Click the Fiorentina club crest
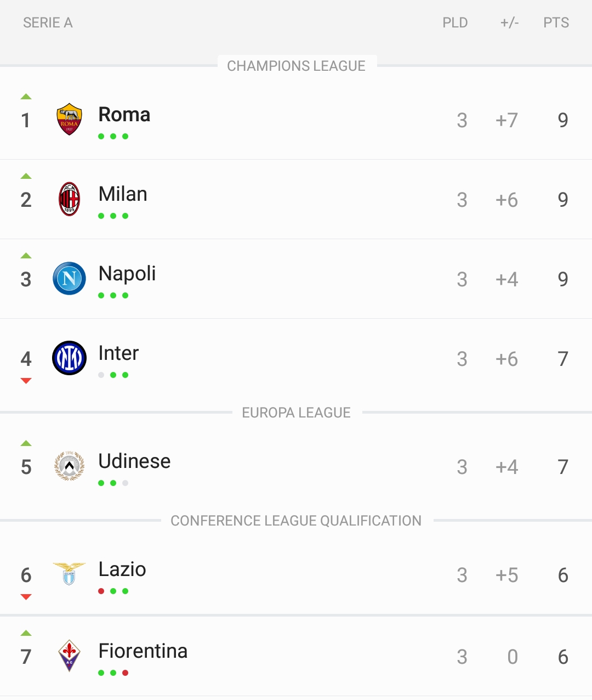 [x=69, y=656]
